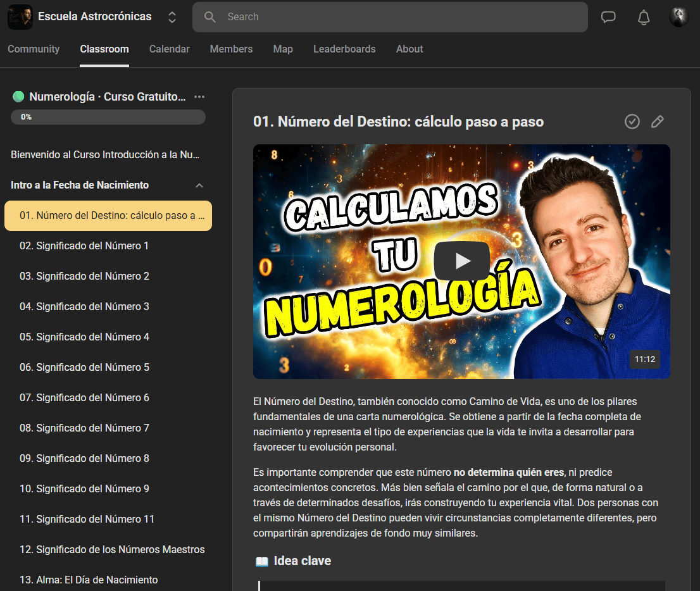Open course options three-dot menu
700x591 pixels.
click(x=199, y=97)
